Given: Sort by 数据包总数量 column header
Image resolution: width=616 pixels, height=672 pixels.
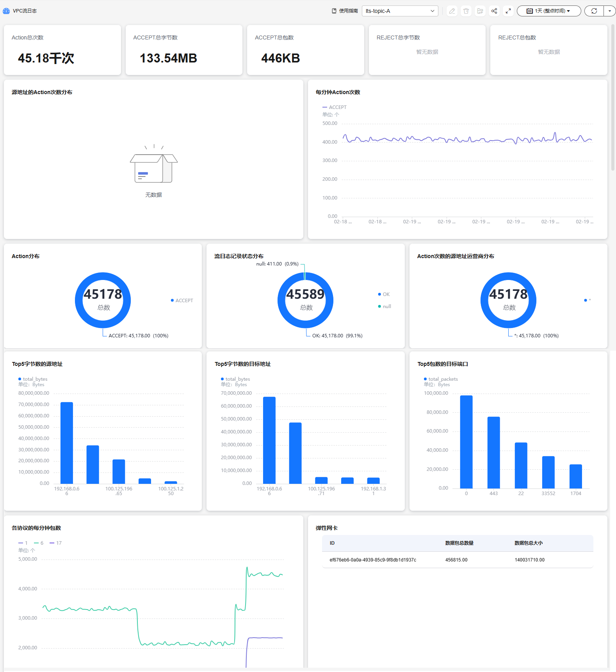Looking at the screenshot, I should click(x=459, y=543).
